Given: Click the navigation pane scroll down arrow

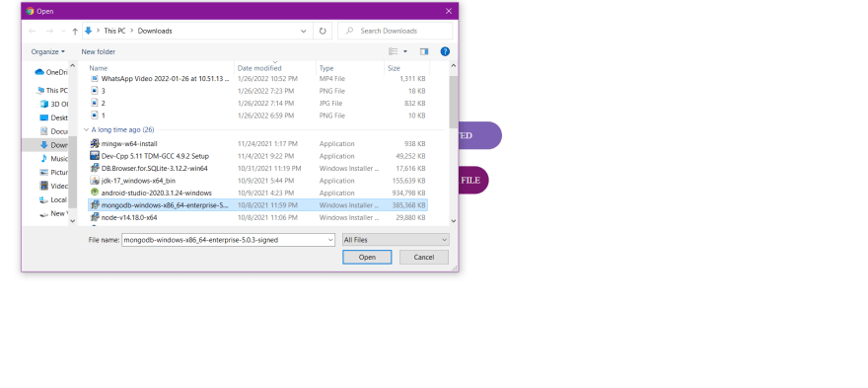Looking at the screenshot, I should [73, 220].
